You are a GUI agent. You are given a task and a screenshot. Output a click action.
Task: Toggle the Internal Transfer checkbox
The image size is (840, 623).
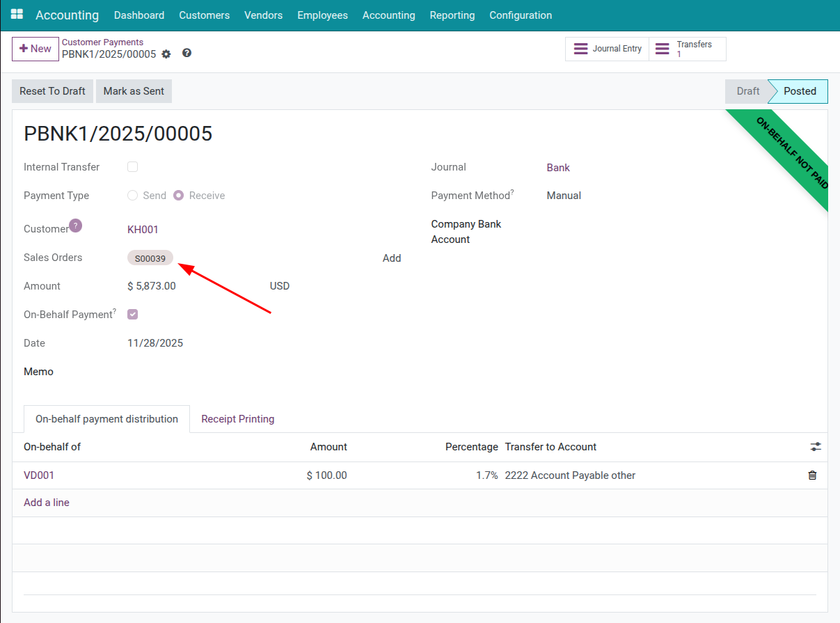[132, 167]
